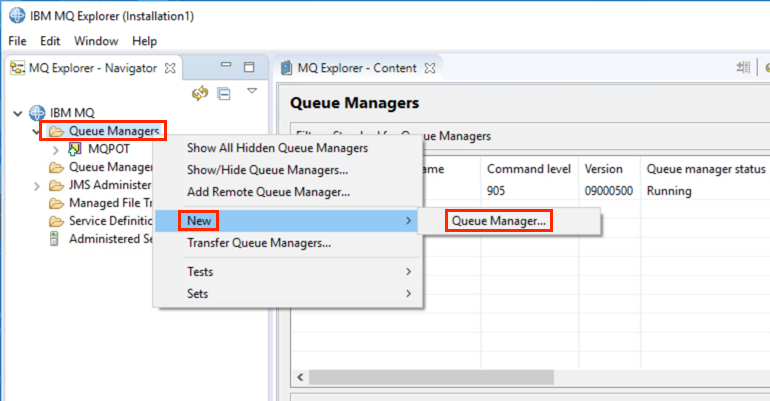Collapse the IBM MQ tree node

click(18, 113)
